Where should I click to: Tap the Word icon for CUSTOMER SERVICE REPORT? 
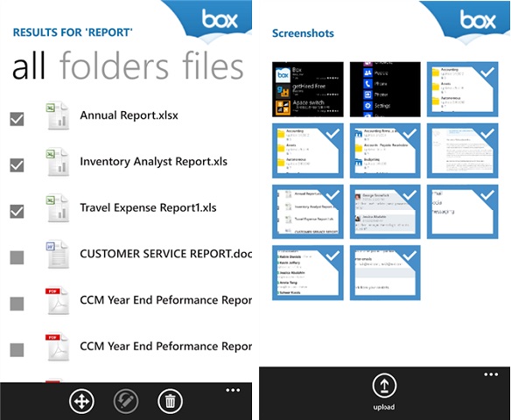coord(57,254)
